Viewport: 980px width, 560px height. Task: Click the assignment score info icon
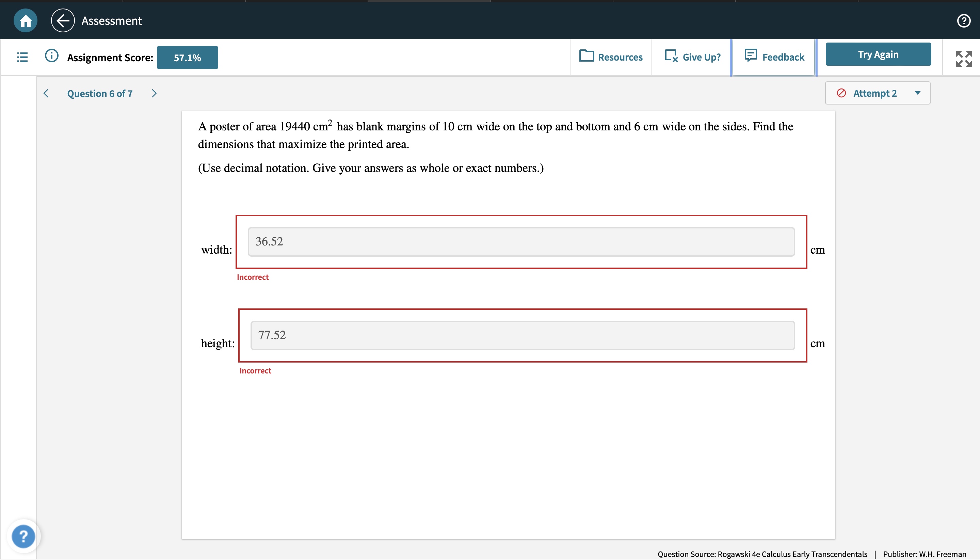[51, 56]
